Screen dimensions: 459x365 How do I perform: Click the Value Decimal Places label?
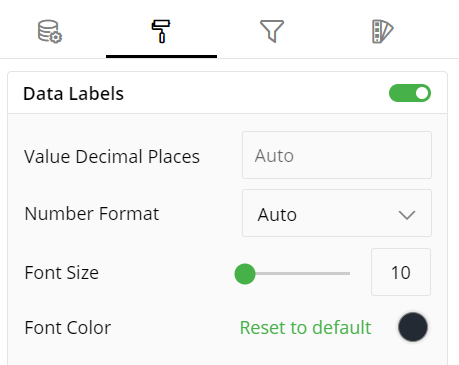point(112,157)
